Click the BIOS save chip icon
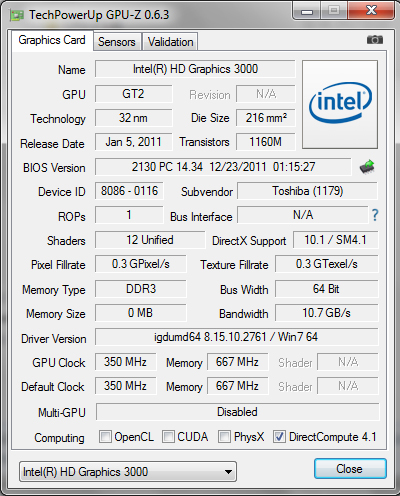Screen dimensions: 400x496 point(367,167)
